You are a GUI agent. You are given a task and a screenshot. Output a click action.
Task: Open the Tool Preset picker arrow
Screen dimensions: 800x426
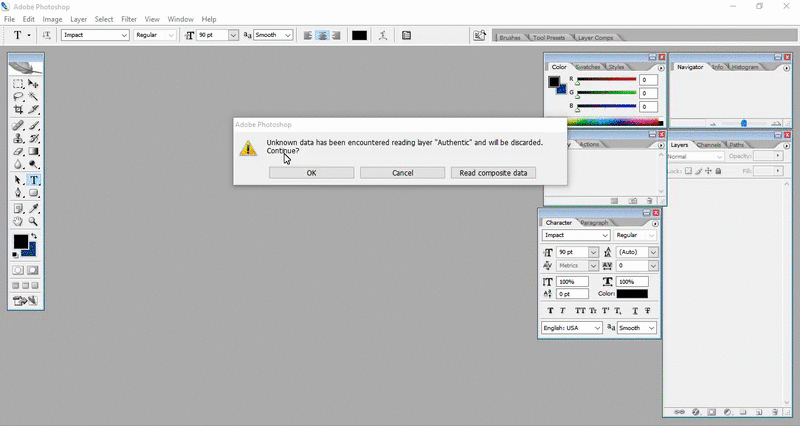(29, 35)
